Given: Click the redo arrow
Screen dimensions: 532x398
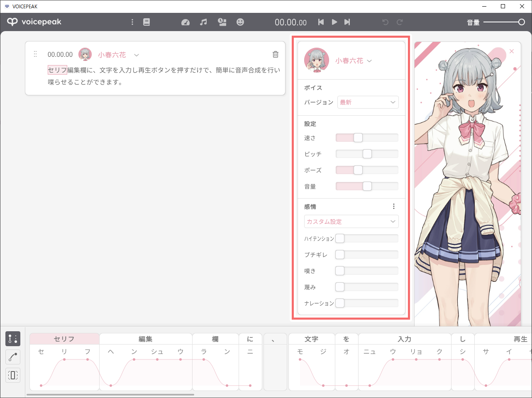Looking at the screenshot, I should click(400, 22).
